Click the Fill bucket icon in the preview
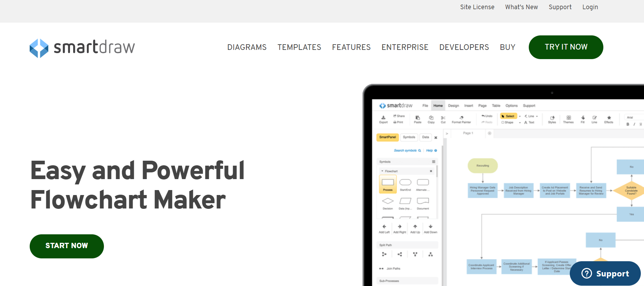Image resolution: width=644 pixels, height=286 pixels. (583, 119)
